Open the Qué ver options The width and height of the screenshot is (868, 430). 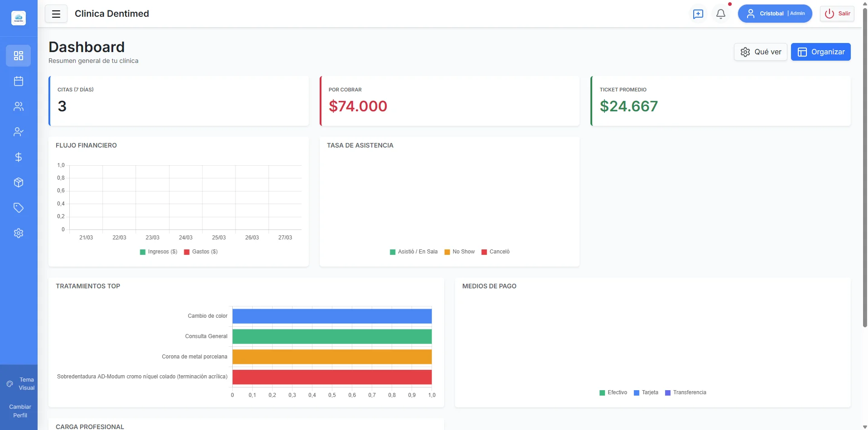[760, 52]
